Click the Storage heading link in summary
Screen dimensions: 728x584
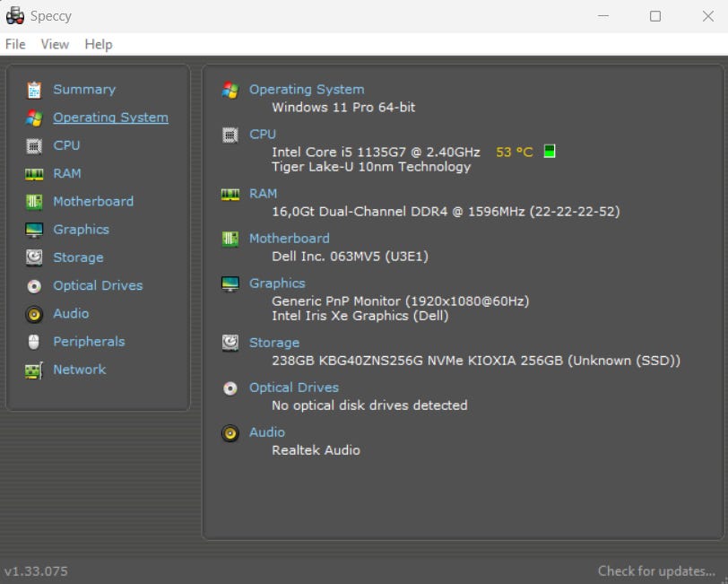click(x=274, y=343)
